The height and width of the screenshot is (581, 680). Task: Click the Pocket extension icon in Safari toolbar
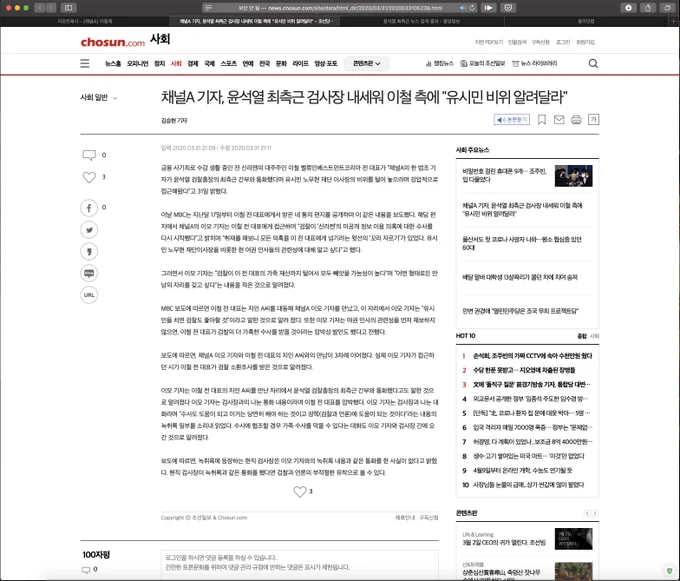coord(508,8)
